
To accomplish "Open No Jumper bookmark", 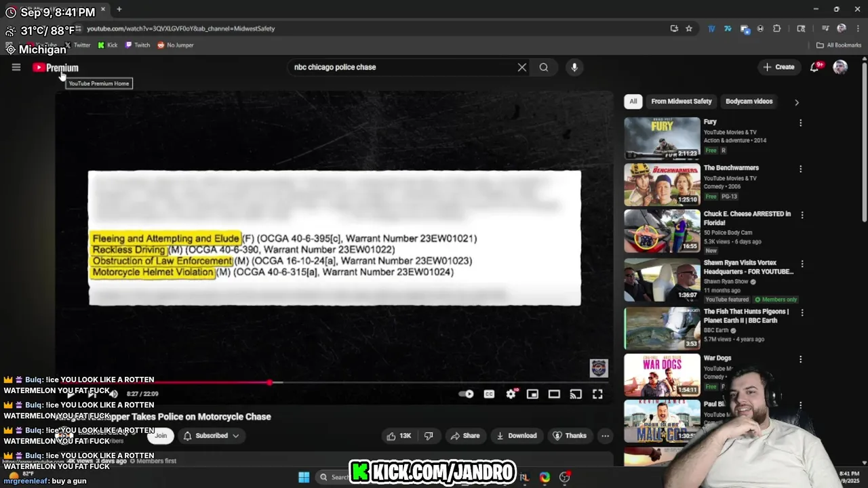I will click(x=176, y=45).
